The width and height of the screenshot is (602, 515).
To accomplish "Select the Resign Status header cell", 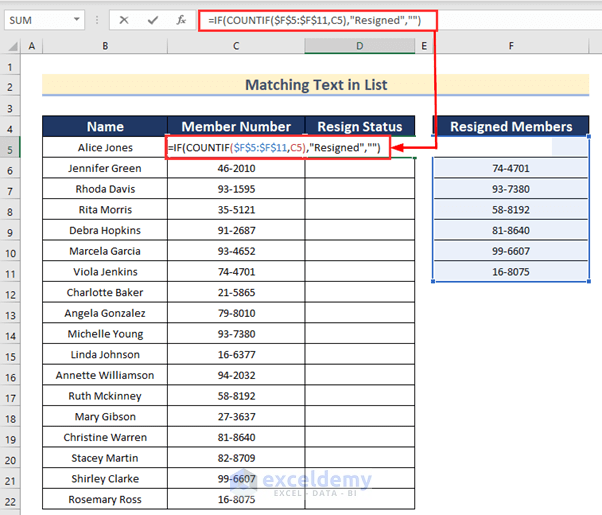I will pyautogui.click(x=359, y=127).
